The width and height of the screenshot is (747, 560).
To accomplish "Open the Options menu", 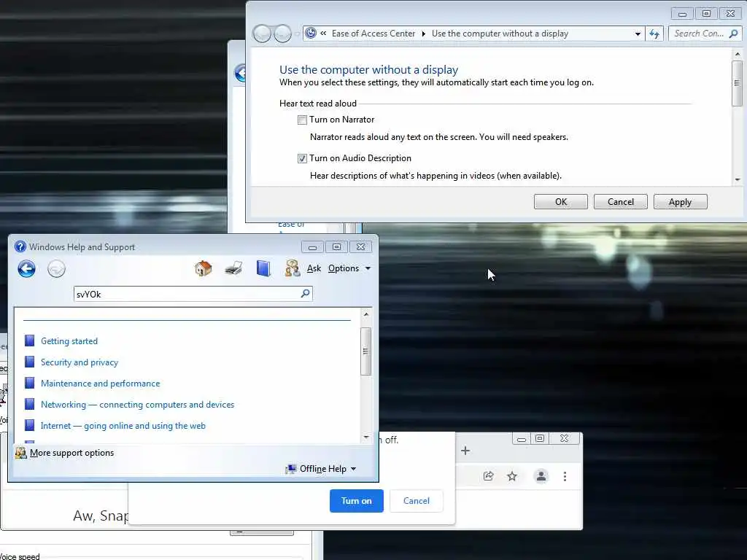I will tap(344, 268).
